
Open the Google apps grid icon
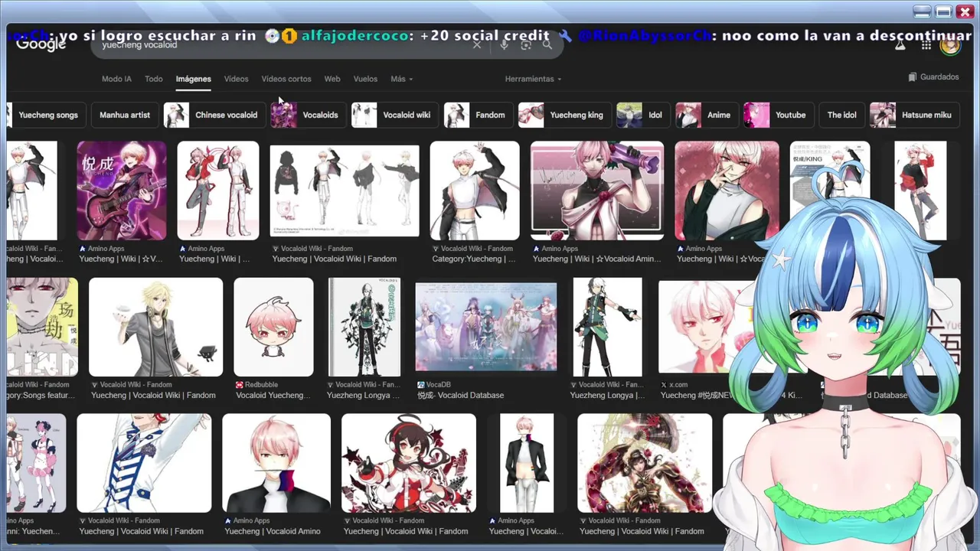[x=926, y=46]
